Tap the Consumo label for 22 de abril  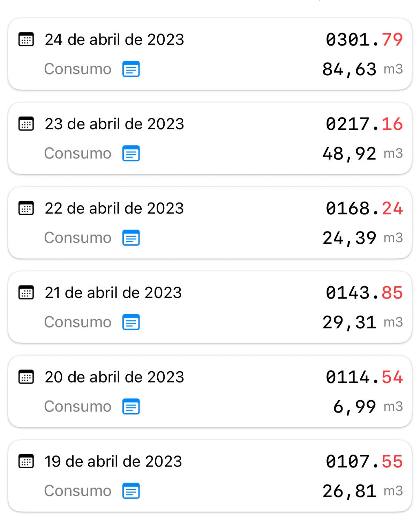pos(77,238)
